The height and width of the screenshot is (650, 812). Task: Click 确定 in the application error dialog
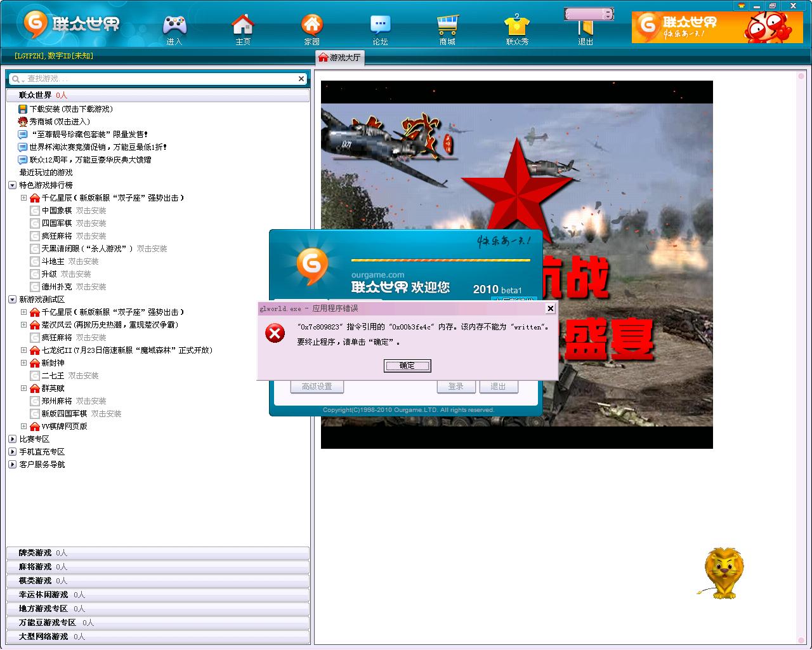(x=407, y=366)
